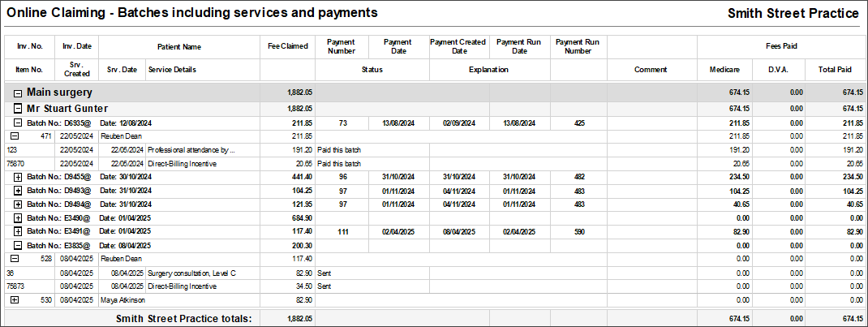Click payment run number 482
The width and height of the screenshot is (868, 327).
tap(579, 177)
